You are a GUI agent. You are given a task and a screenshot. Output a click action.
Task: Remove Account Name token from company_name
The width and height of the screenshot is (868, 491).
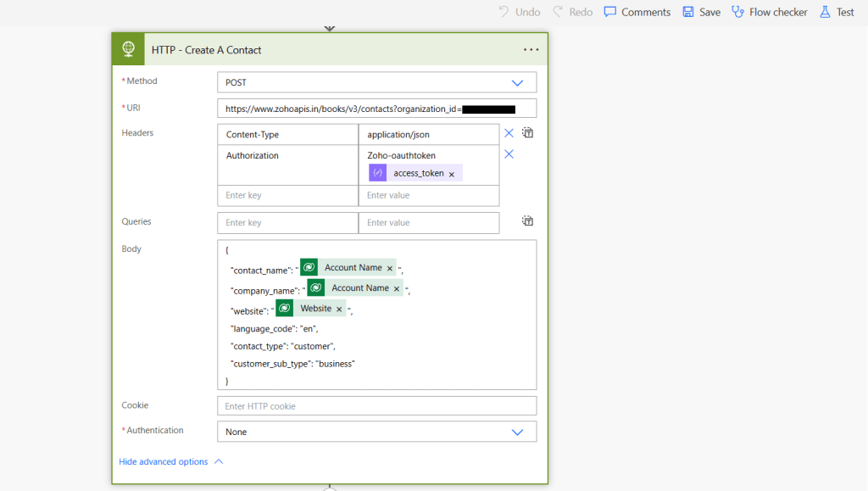coord(397,288)
